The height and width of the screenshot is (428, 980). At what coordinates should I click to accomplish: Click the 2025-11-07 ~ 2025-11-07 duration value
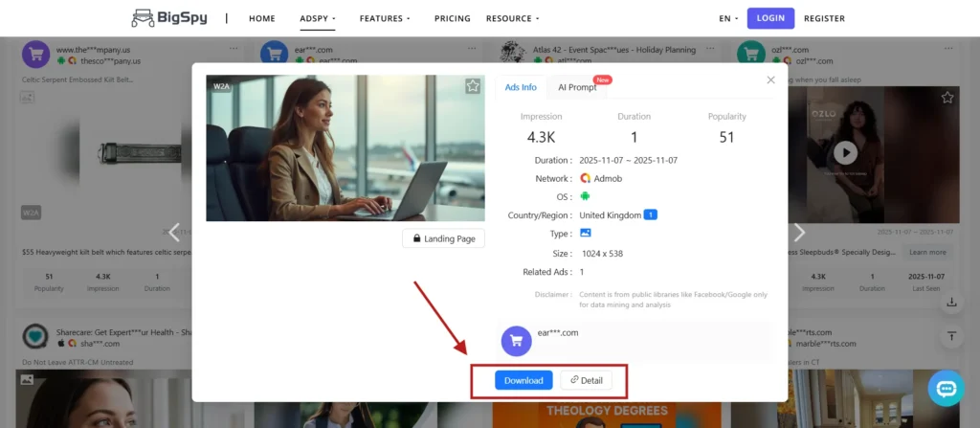(629, 160)
